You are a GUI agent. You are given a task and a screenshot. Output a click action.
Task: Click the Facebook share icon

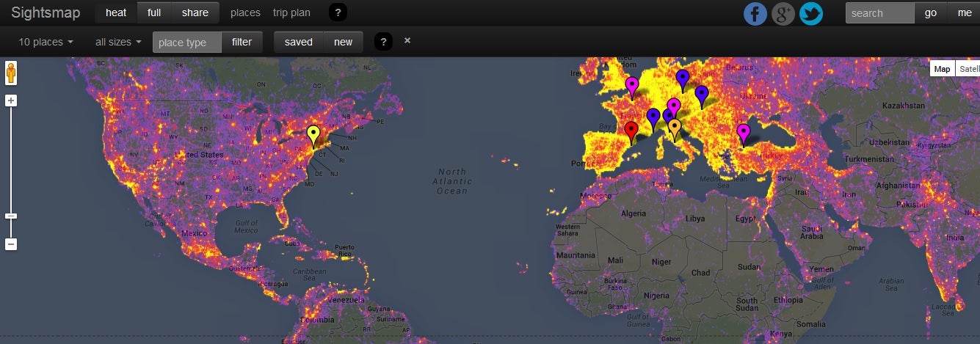click(x=755, y=14)
